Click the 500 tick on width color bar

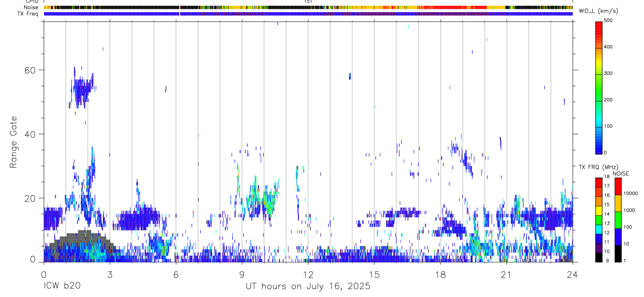click(609, 20)
